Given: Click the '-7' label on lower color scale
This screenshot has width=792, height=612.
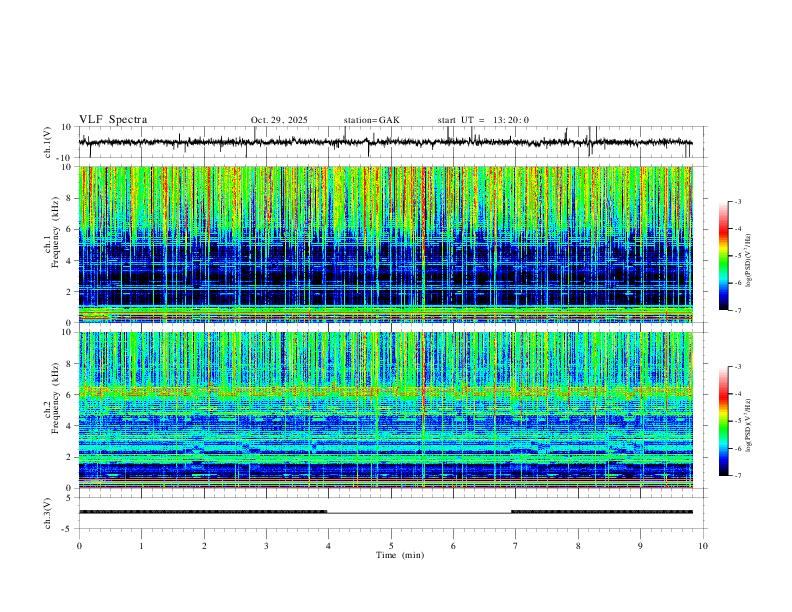Looking at the screenshot, I should (x=737, y=476).
